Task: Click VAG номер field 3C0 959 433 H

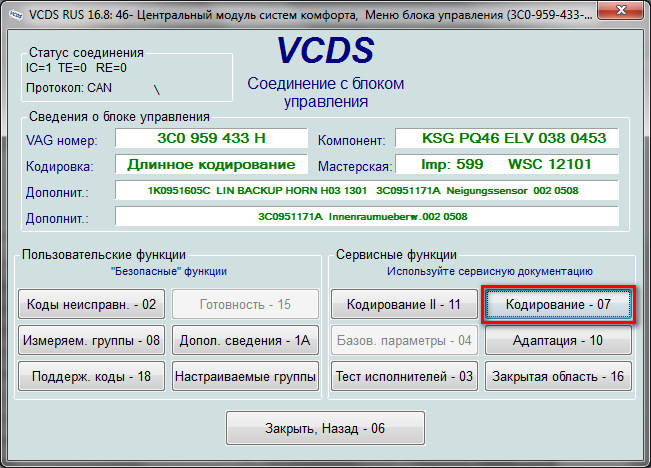Action: coord(211,138)
